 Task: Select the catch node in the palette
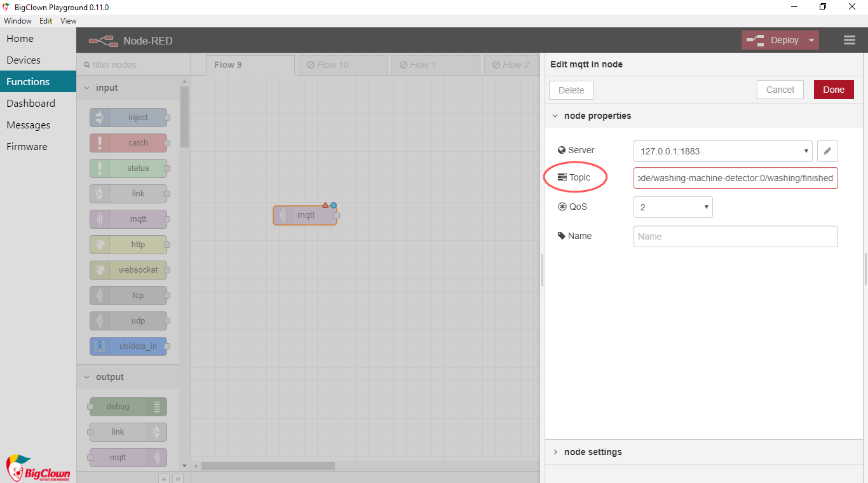coord(128,143)
